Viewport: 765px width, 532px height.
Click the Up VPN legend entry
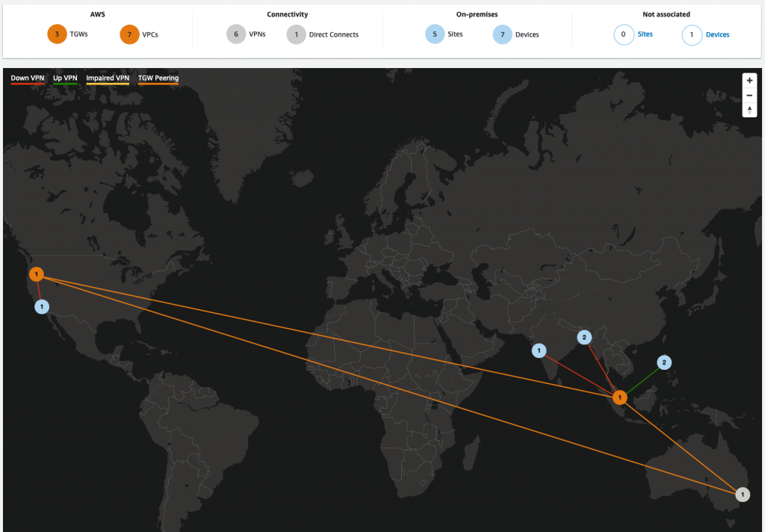pyautogui.click(x=65, y=78)
